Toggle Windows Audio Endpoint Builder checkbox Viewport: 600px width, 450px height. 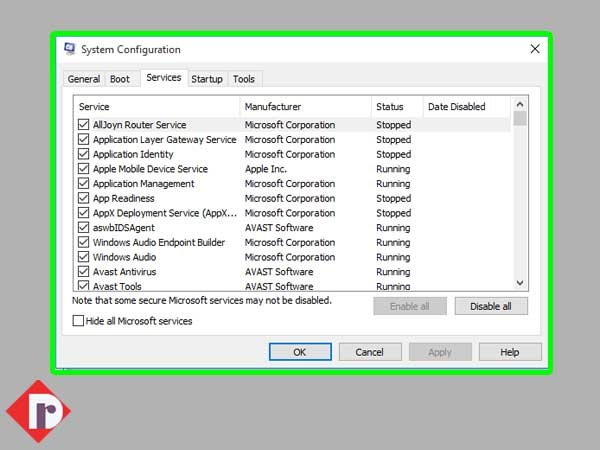pyautogui.click(x=83, y=242)
